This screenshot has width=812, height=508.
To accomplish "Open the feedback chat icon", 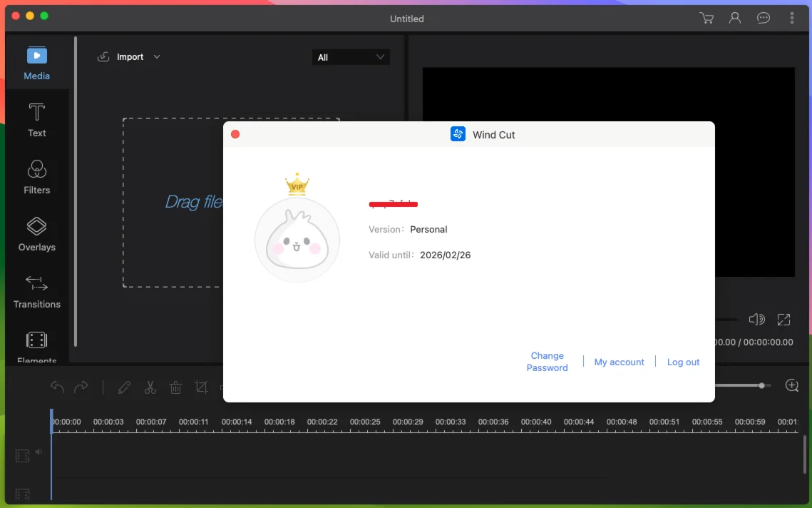I will point(764,18).
